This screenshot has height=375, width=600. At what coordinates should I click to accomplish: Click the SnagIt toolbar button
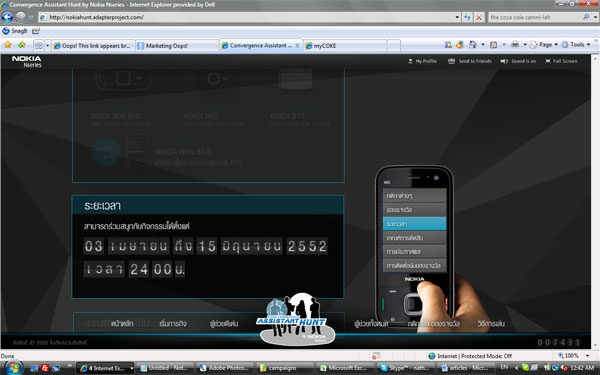[x=15, y=31]
